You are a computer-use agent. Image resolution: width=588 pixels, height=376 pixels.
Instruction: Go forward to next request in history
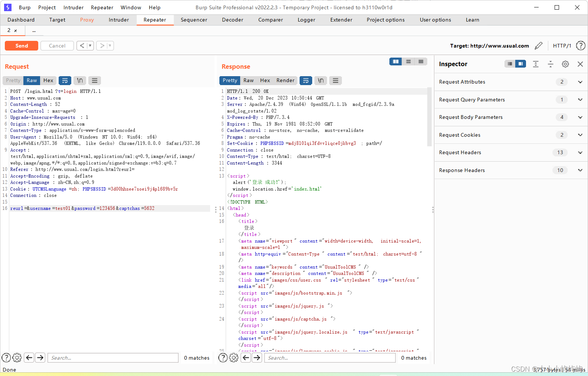102,46
